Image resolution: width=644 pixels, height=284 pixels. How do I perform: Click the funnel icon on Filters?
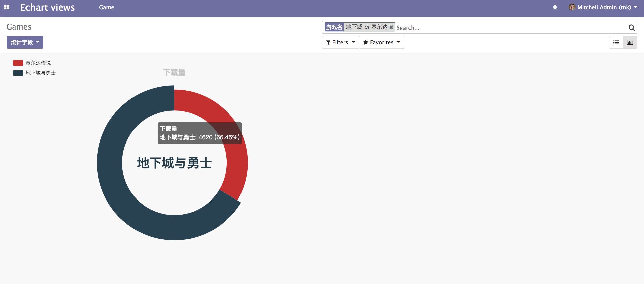[x=328, y=42]
